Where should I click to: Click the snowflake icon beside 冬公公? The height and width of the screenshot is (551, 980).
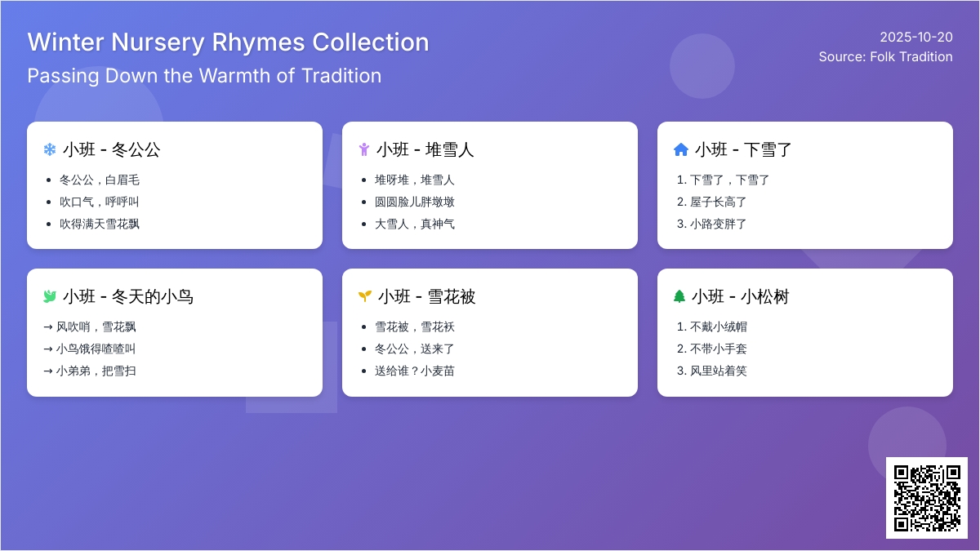pos(50,149)
